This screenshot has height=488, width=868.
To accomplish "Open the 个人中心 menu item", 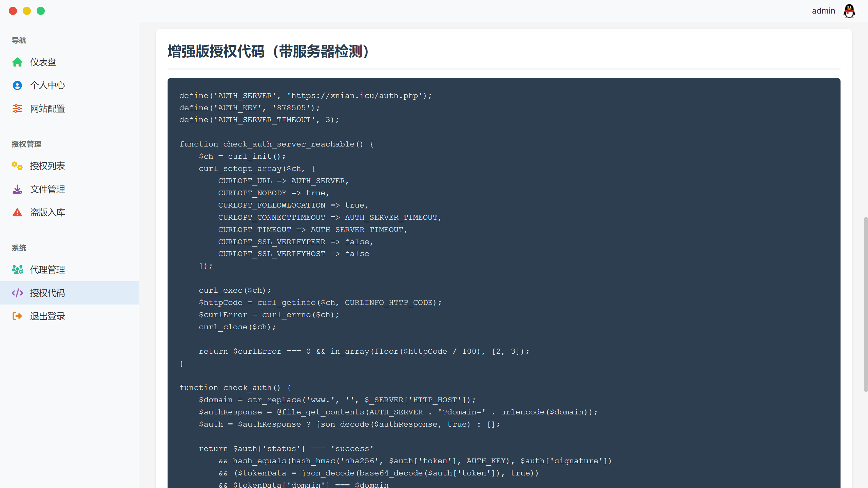I will (x=47, y=85).
